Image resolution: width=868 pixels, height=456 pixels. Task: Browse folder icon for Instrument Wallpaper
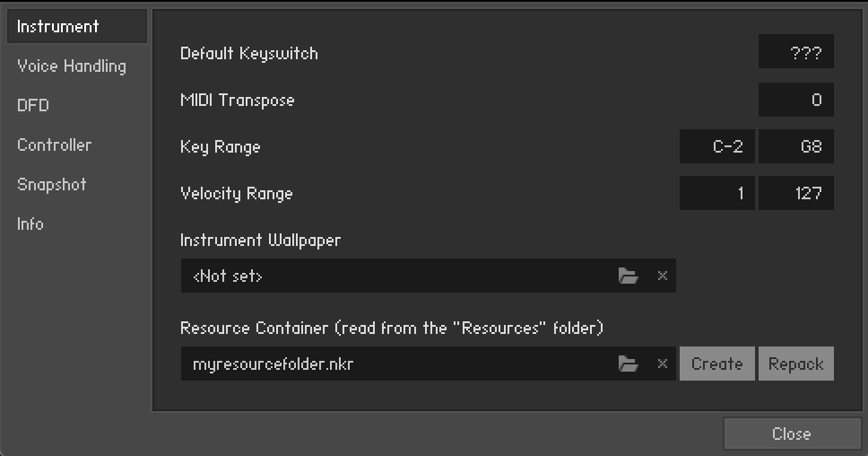pos(628,276)
